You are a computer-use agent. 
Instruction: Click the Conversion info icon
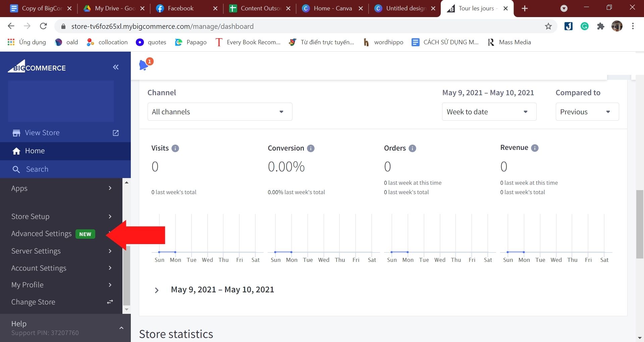(311, 148)
